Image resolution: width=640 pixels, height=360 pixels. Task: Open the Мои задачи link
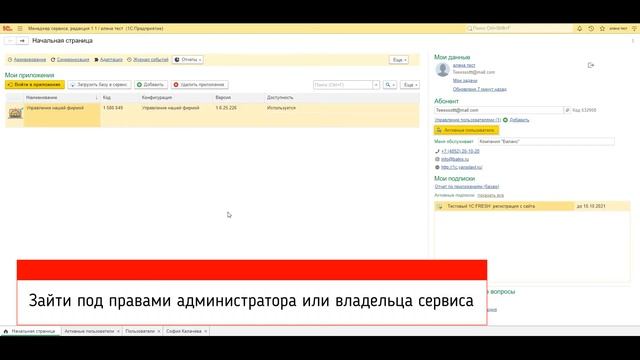pyautogui.click(x=465, y=81)
